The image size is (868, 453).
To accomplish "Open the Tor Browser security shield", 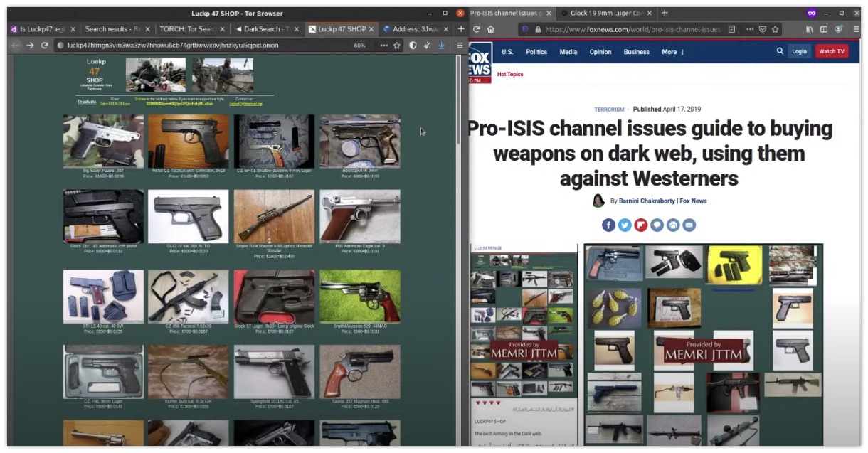I will tap(413, 45).
